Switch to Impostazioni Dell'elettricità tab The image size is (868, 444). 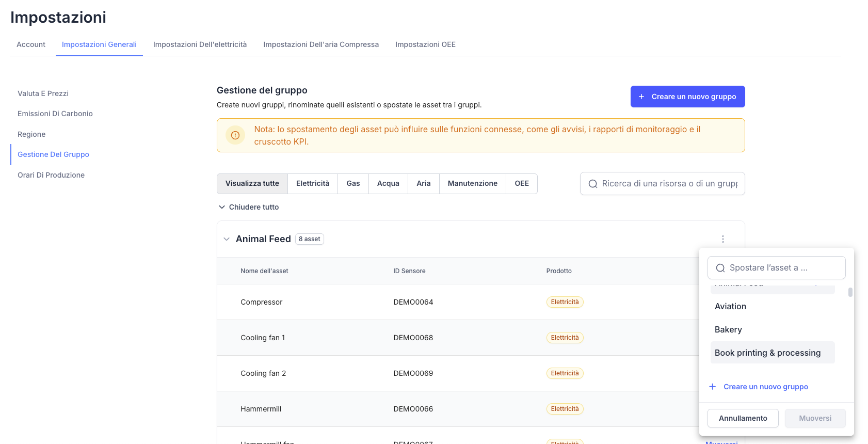click(x=200, y=44)
